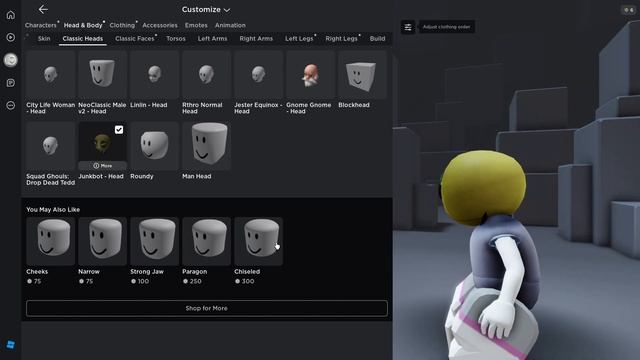
Task: Click the Chiseled price of 300
Action: tap(244, 281)
